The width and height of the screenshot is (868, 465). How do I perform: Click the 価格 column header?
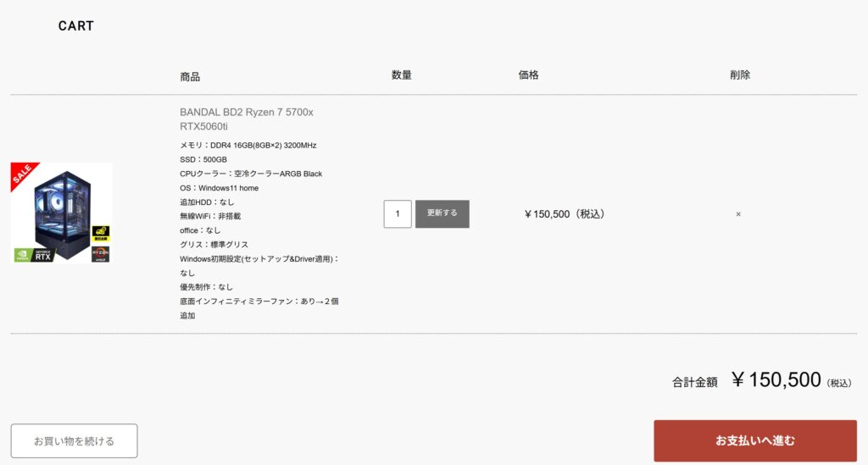(528, 75)
